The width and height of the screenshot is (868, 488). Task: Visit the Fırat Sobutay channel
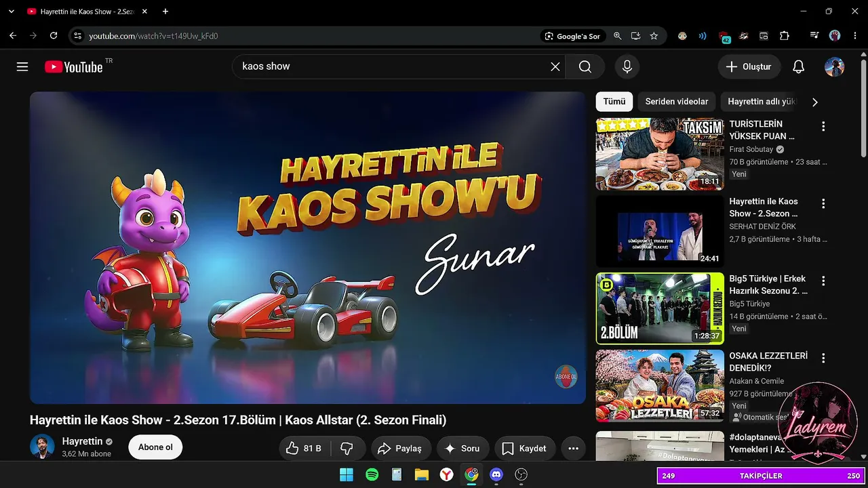751,149
